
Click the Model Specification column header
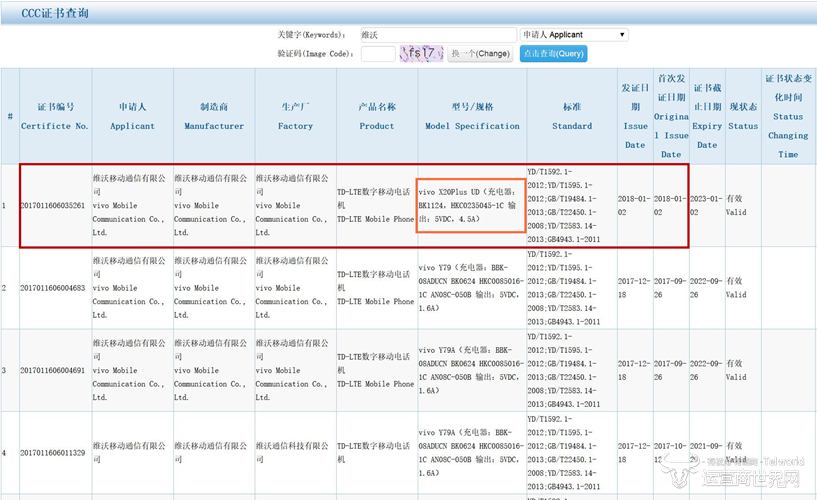(x=472, y=116)
